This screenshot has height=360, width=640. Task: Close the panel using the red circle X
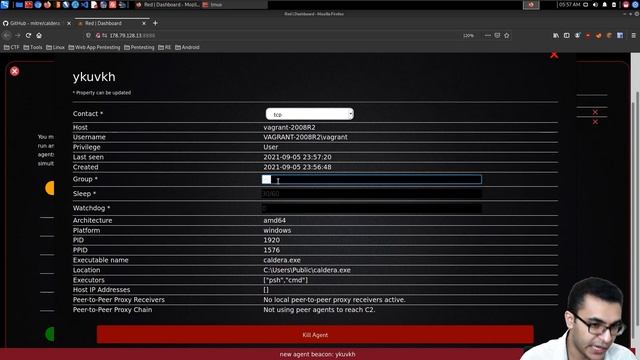(15, 71)
